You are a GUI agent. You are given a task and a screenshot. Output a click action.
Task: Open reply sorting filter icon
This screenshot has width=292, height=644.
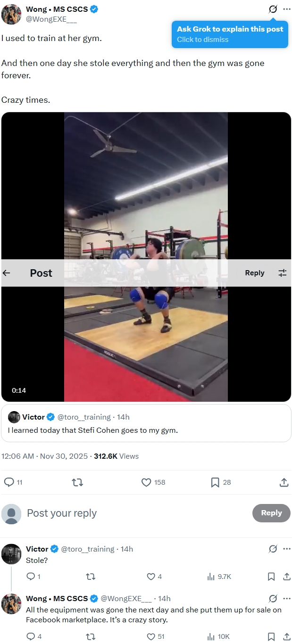[x=282, y=273]
